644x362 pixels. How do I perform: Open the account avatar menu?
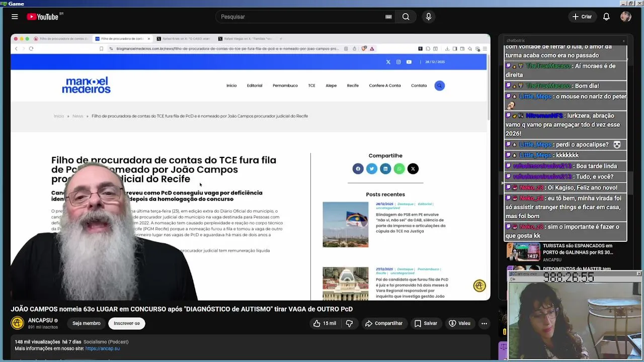626,17
